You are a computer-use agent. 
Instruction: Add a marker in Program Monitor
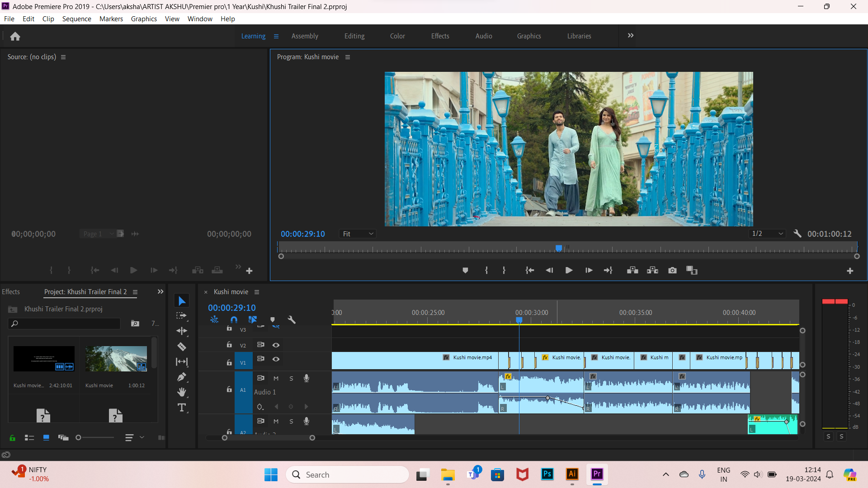pos(465,270)
